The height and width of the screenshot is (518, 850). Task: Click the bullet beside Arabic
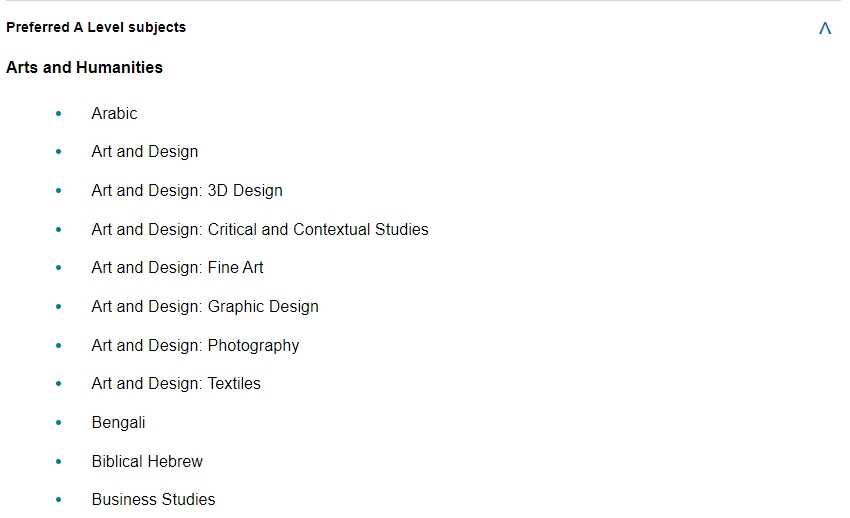pos(59,113)
